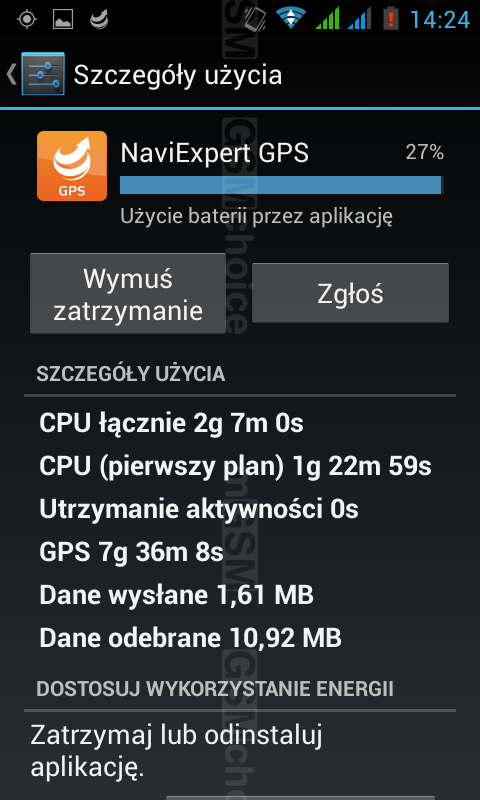Screen dimensions: 480x800
Task: Tap the NaviExpert swirl notification icon
Action: (99, 19)
